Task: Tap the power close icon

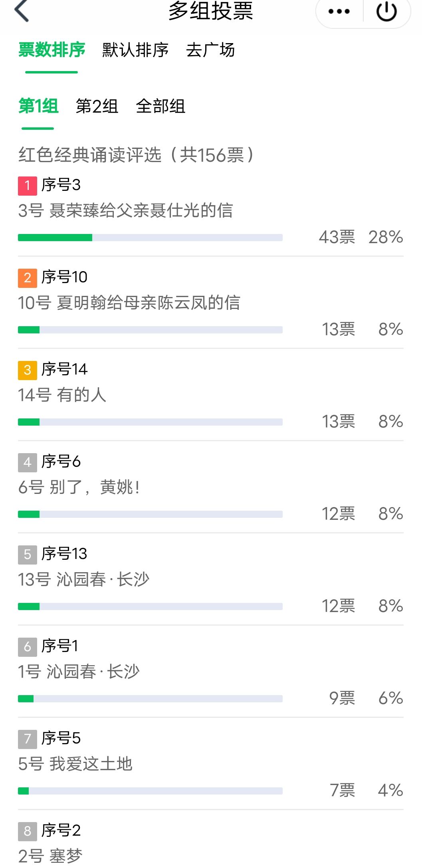Action: (386, 12)
